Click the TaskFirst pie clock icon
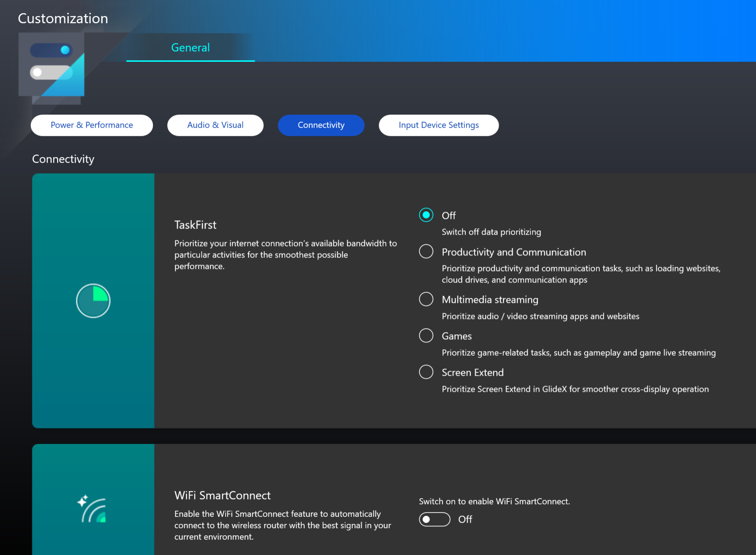 (x=93, y=301)
